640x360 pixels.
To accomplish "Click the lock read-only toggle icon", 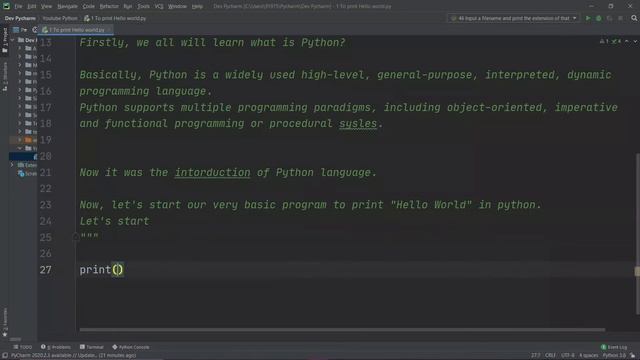I will tap(633, 356).
